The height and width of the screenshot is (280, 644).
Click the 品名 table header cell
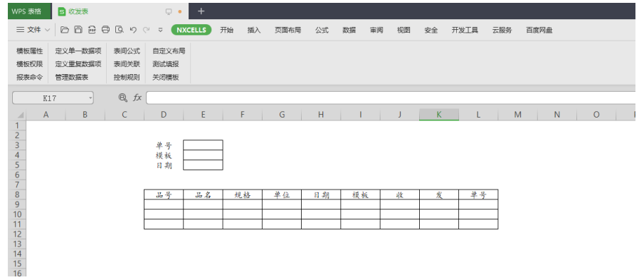(203, 195)
